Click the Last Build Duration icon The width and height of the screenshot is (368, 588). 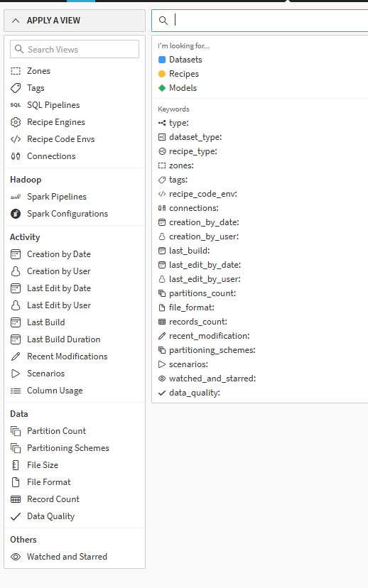click(x=16, y=339)
